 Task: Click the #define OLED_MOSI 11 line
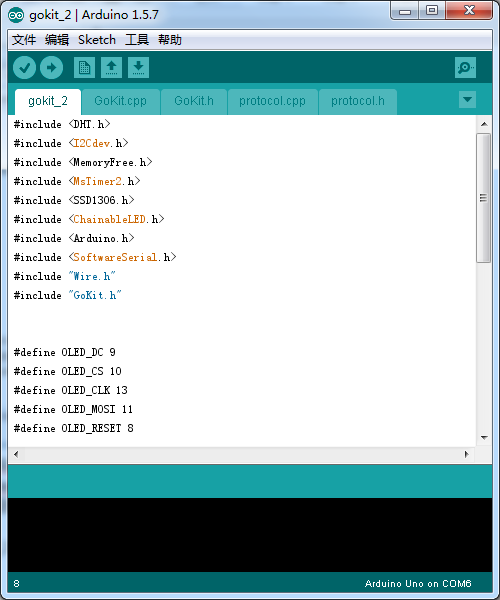coord(73,409)
